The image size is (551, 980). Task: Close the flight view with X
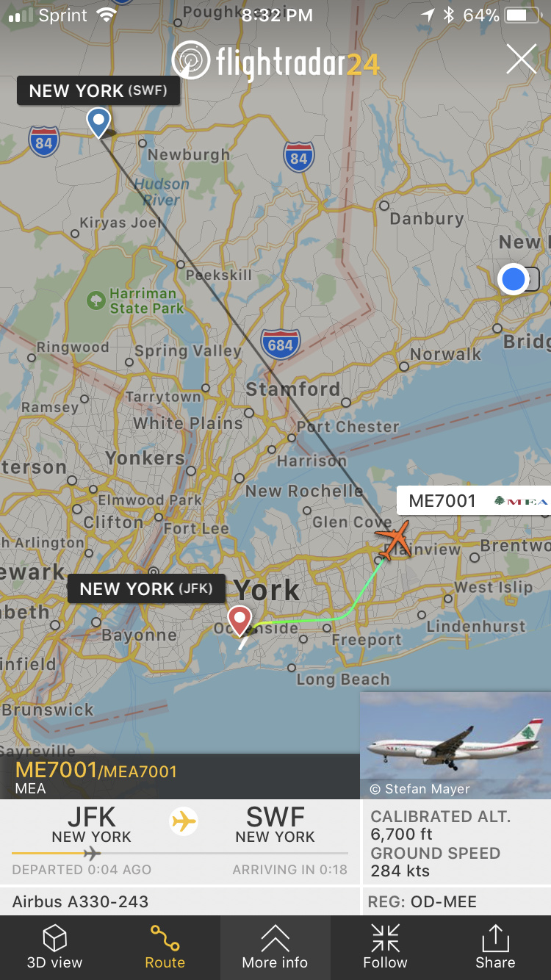522,59
